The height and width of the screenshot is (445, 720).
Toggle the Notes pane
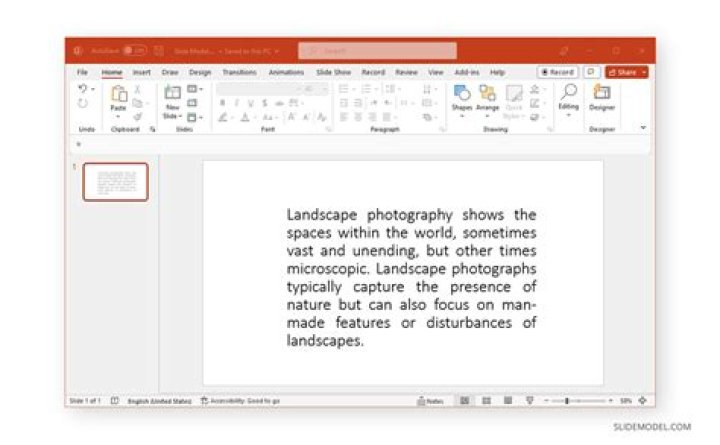pyautogui.click(x=430, y=401)
